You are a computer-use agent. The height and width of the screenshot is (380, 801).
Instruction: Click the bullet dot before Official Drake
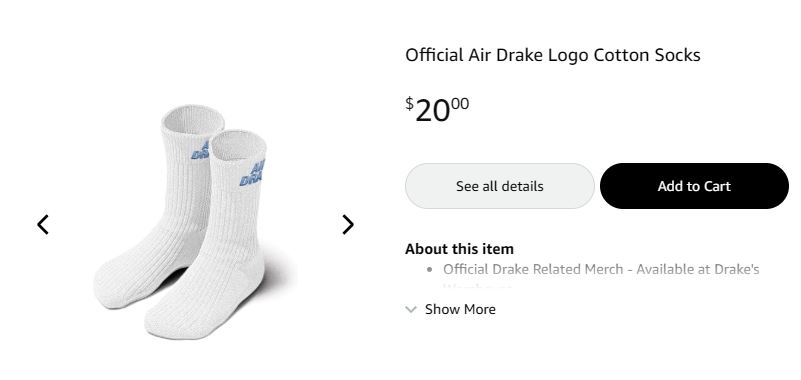coord(430,270)
